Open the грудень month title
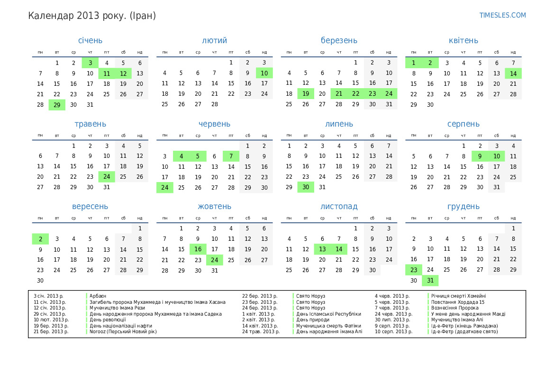The image size is (554, 392). 463,207
